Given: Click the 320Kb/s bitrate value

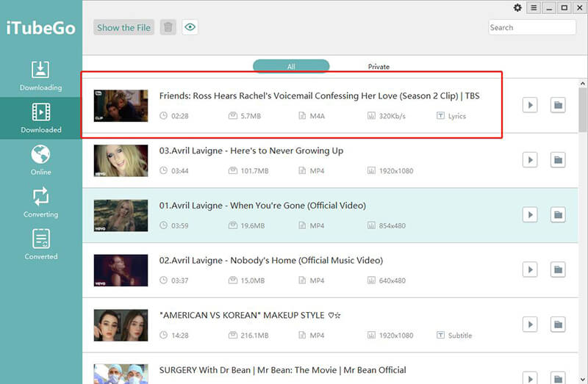Looking at the screenshot, I should coord(392,116).
